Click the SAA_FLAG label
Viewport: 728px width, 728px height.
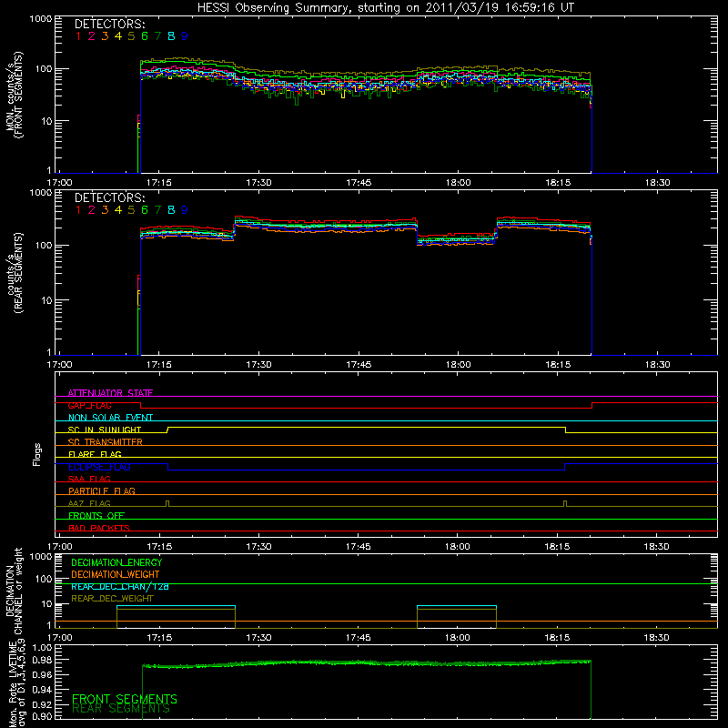[89, 479]
